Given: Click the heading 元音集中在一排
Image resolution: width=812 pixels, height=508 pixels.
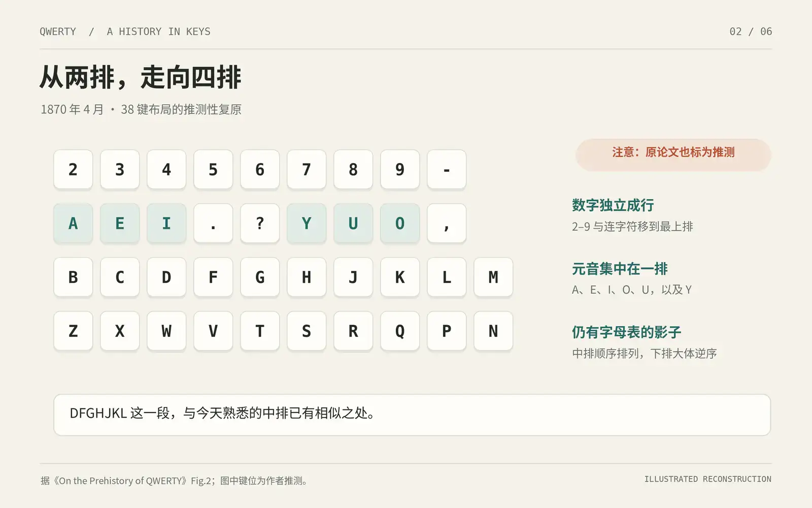Looking at the screenshot, I should coord(620,269).
